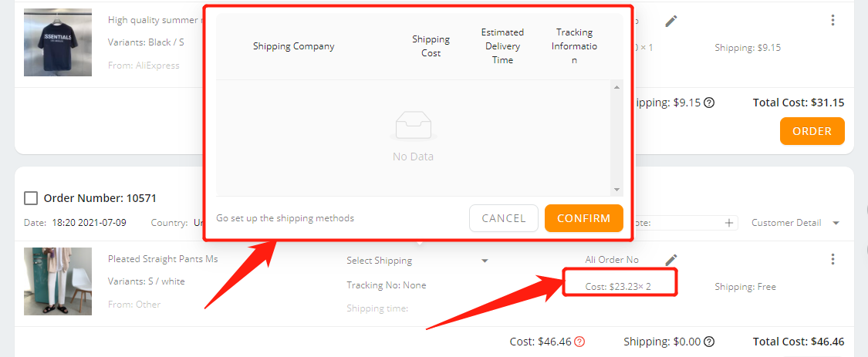This screenshot has width=868, height=357.
Task: Expand the Customer Detail section
Action: 795,223
